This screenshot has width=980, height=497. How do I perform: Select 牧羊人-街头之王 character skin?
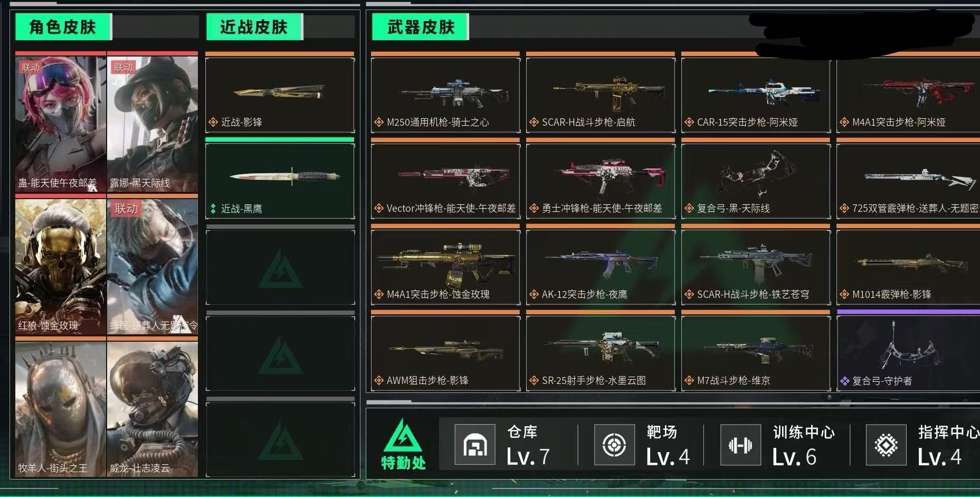(61, 409)
